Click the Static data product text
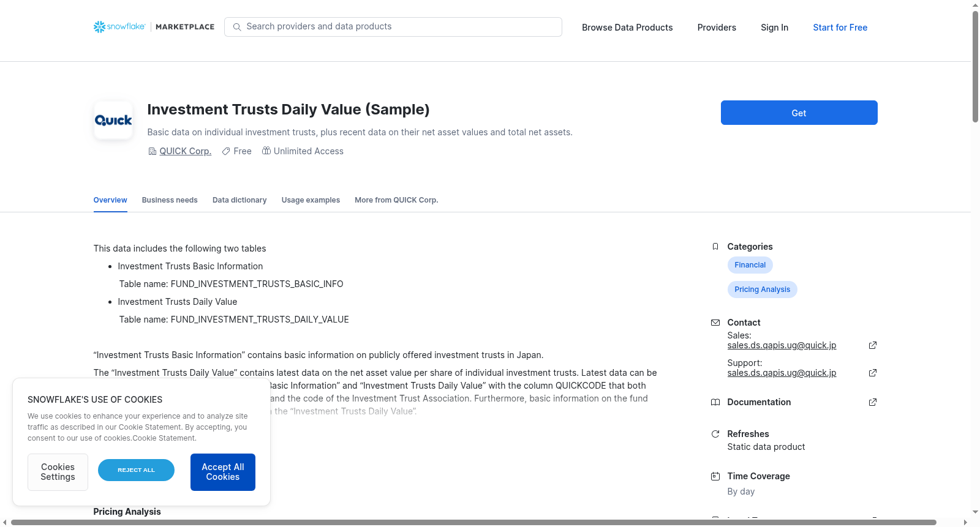 (x=766, y=447)
